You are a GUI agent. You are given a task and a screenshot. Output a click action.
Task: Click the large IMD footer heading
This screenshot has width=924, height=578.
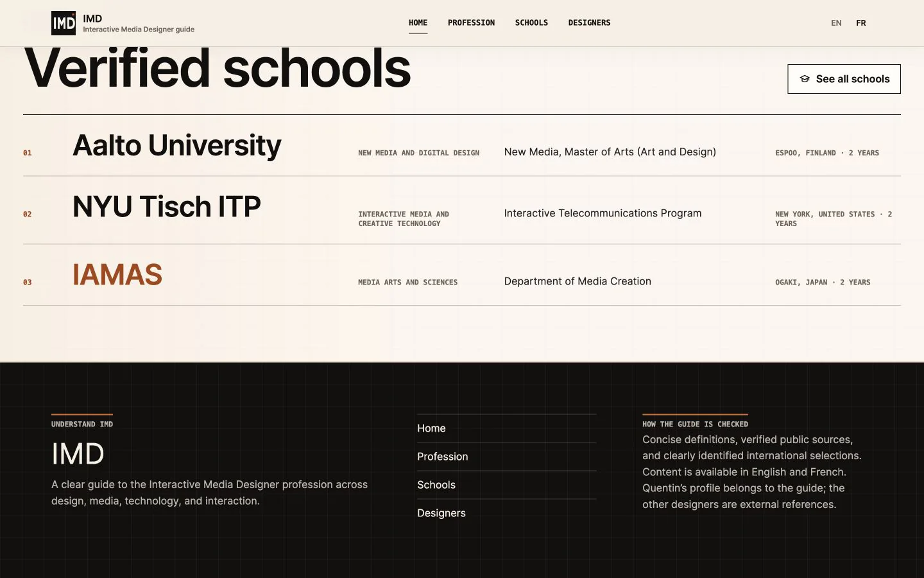click(78, 454)
